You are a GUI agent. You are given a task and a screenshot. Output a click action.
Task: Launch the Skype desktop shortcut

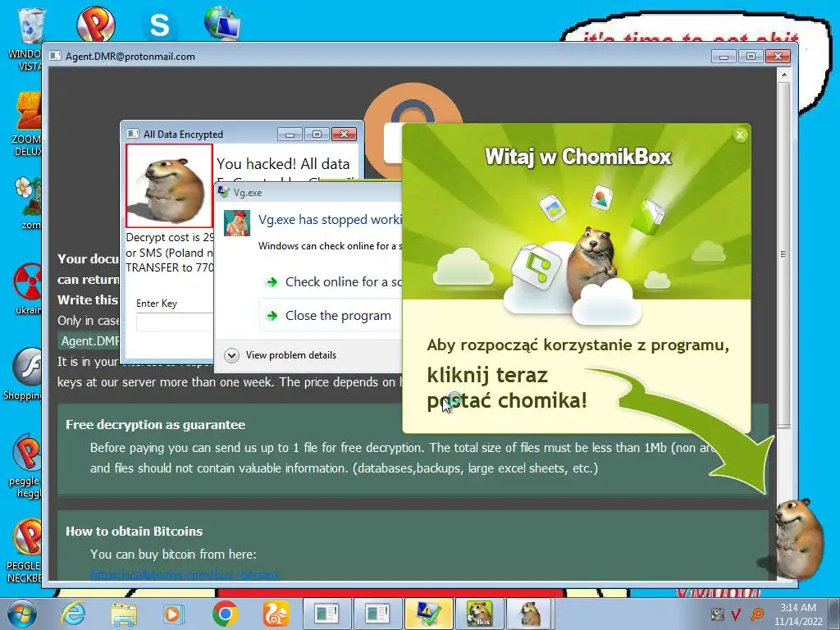160,25
